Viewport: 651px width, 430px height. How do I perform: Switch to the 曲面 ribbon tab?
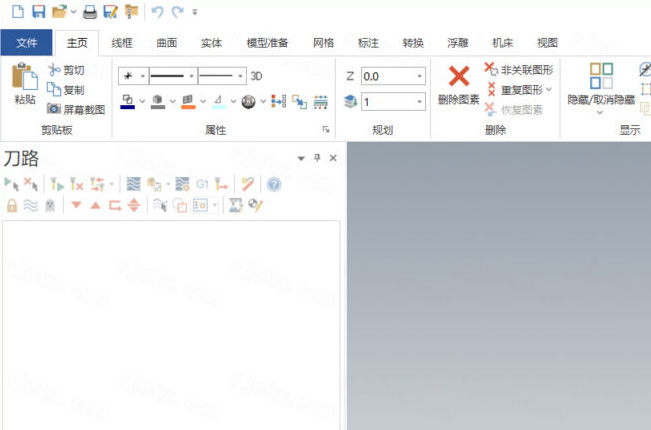[167, 43]
